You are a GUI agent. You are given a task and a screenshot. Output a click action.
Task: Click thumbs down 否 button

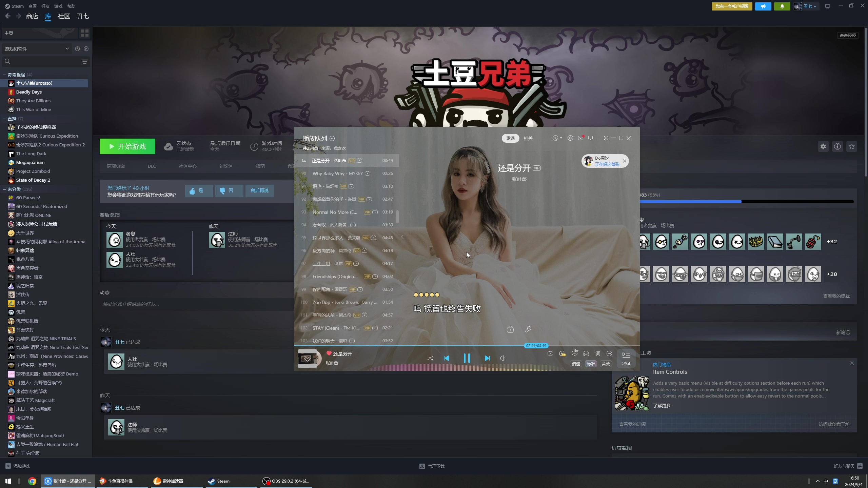pyautogui.click(x=229, y=191)
